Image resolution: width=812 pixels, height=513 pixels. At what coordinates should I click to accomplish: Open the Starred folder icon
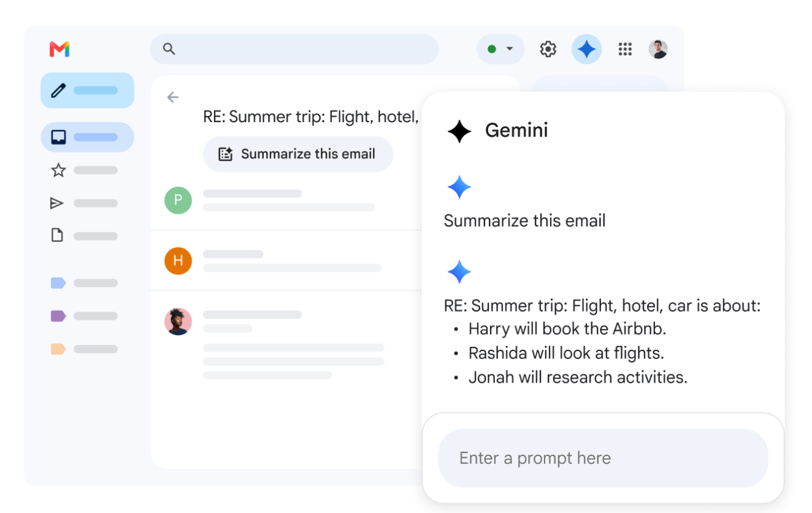58,170
